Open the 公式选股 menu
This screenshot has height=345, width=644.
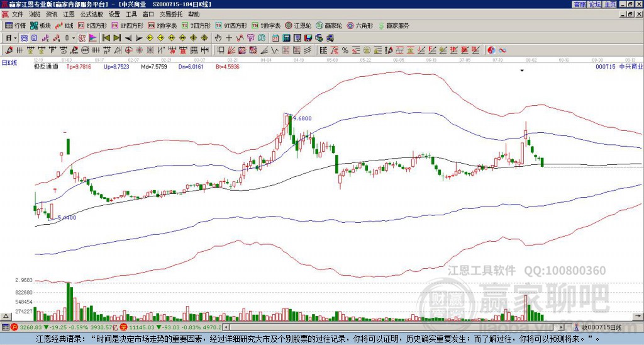92,14
